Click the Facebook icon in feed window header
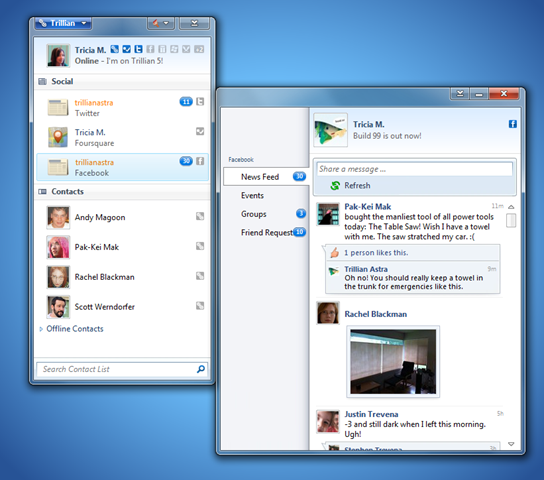Screen dimensions: 544x480 coord(513,124)
